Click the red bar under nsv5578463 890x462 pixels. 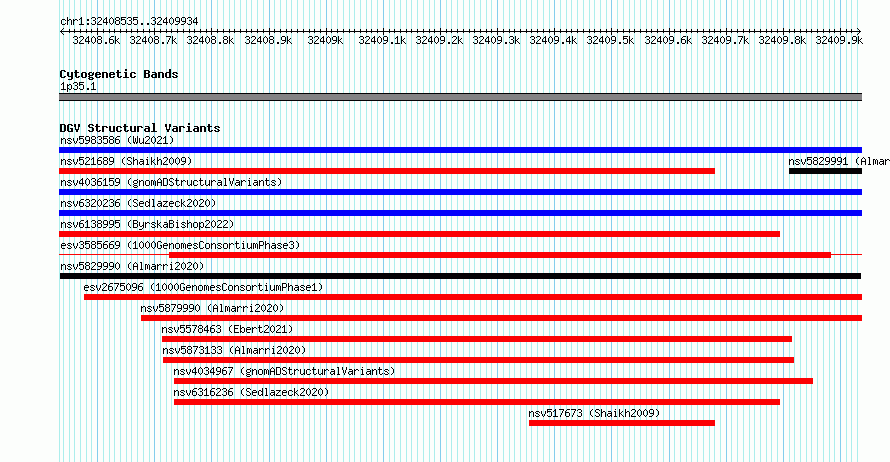click(x=477, y=339)
